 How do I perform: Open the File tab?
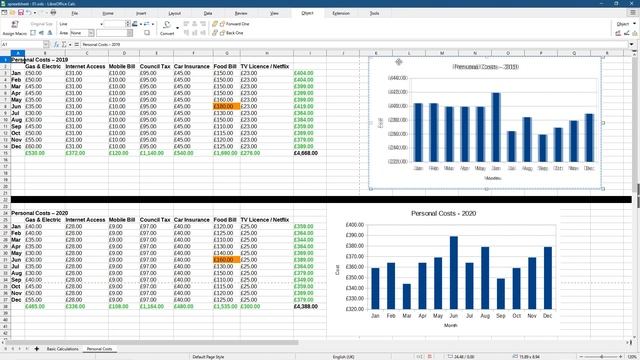(75, 13)
